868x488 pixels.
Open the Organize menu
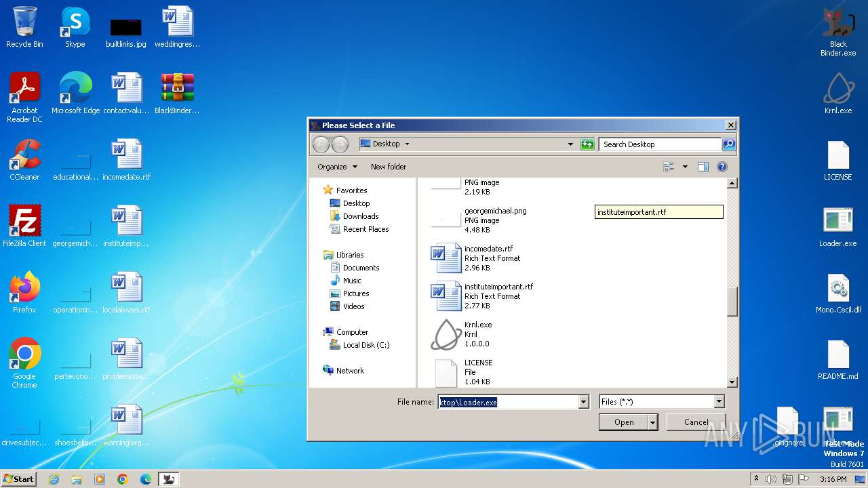[337, 167]
